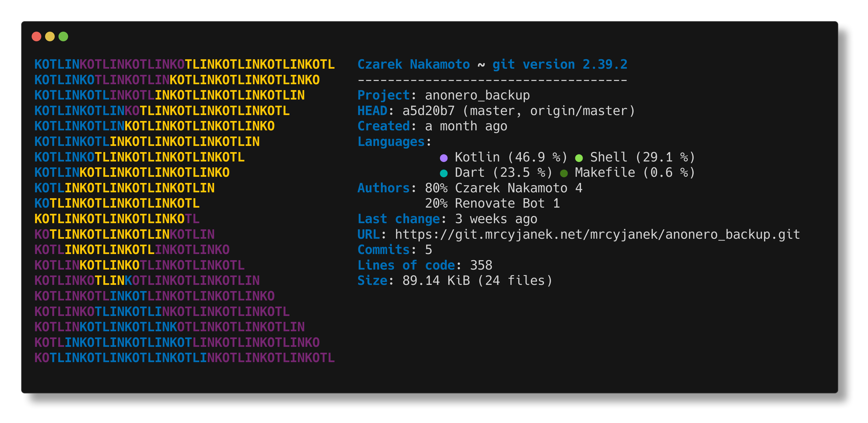Click 'git version 2.39.2' text
Image resolution: width=868 pixels, height=423 pixels.
(560, 64)
